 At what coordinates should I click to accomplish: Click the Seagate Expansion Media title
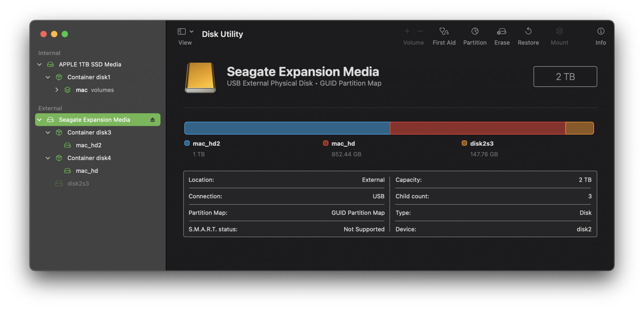[x=303, y=71]
